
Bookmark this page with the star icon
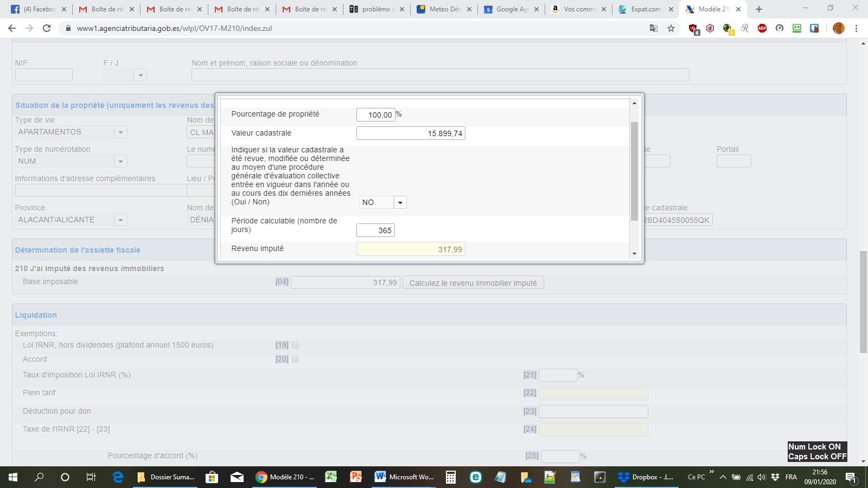pyautogui.click(x=671, y=28)
